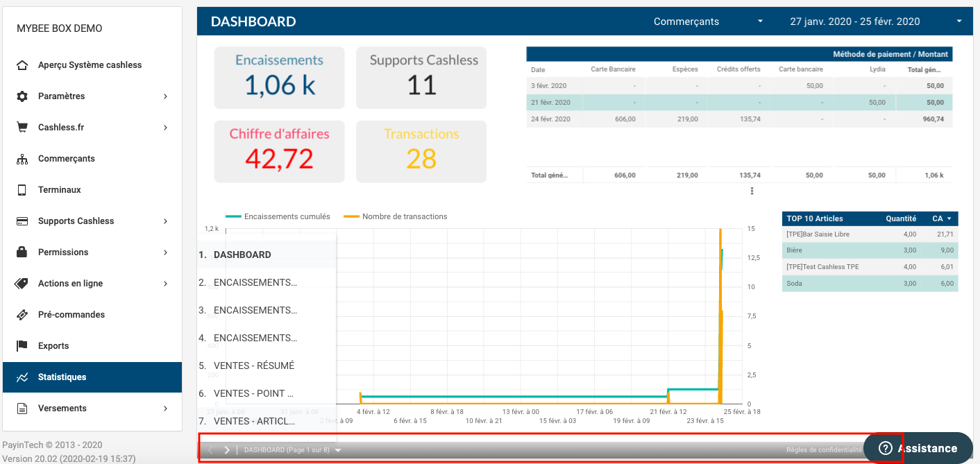980x464 pixels.
Task: Click the Permissions briefcase icon
Action: [22, 252]
